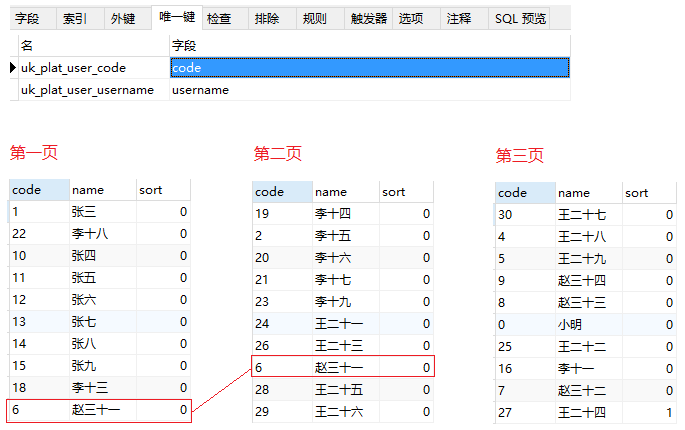Select the 李十五 name cell
Screen dimensions: 685x430
pos(346,236)
